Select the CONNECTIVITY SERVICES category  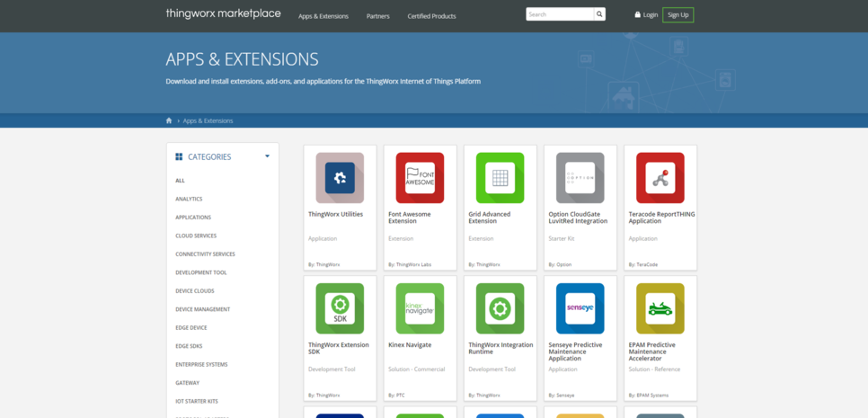pyautogui.click(x=206, y=254)
